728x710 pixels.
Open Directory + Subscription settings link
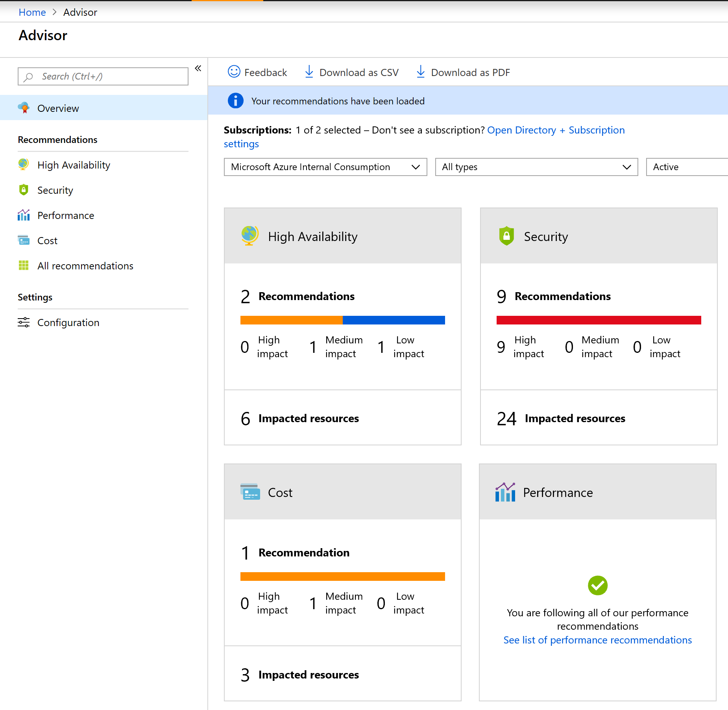tap(555, 130)
